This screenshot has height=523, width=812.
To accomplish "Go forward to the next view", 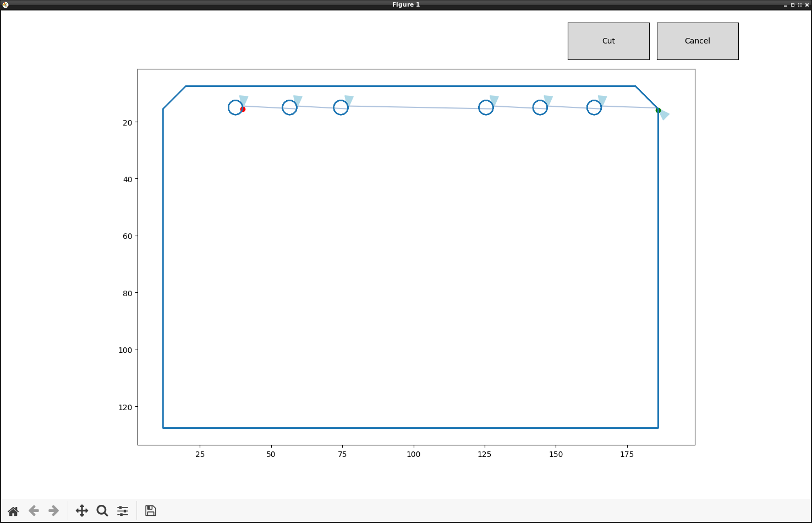I will (53, 511).
